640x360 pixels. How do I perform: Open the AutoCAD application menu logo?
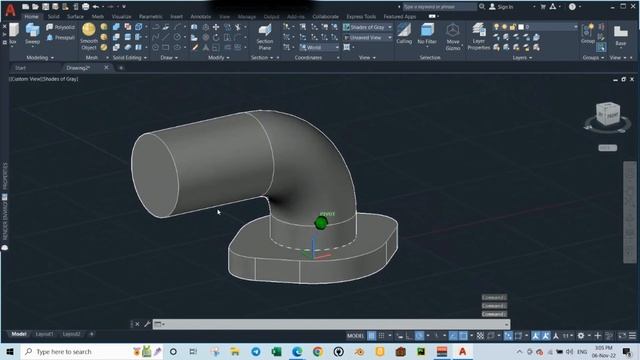(10, 10)
